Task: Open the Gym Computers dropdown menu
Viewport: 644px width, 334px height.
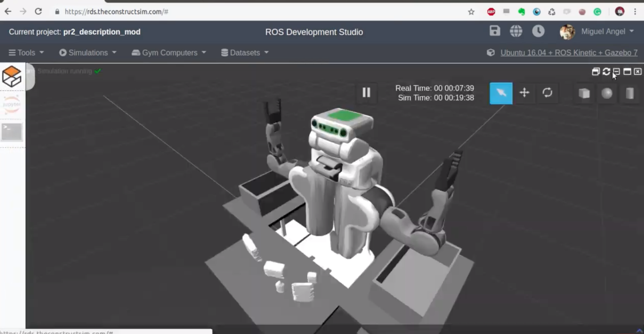Action: click(169, 52)
